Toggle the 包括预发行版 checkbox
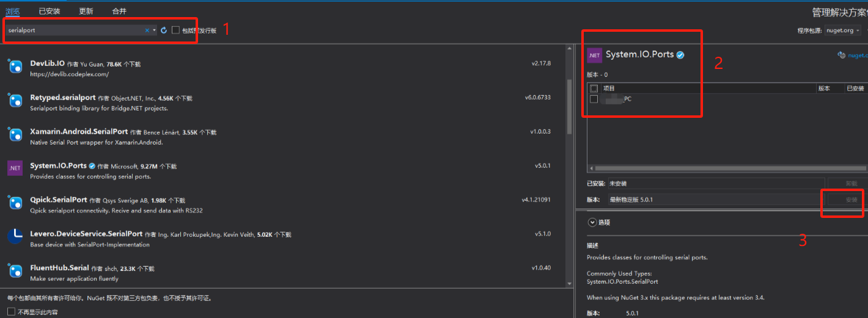 [175, 30]
